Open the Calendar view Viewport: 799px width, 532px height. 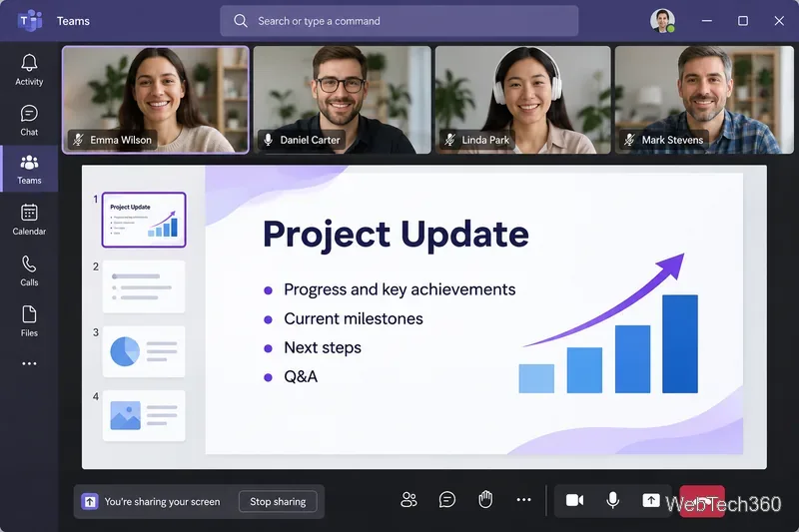(x=29, y=220)
